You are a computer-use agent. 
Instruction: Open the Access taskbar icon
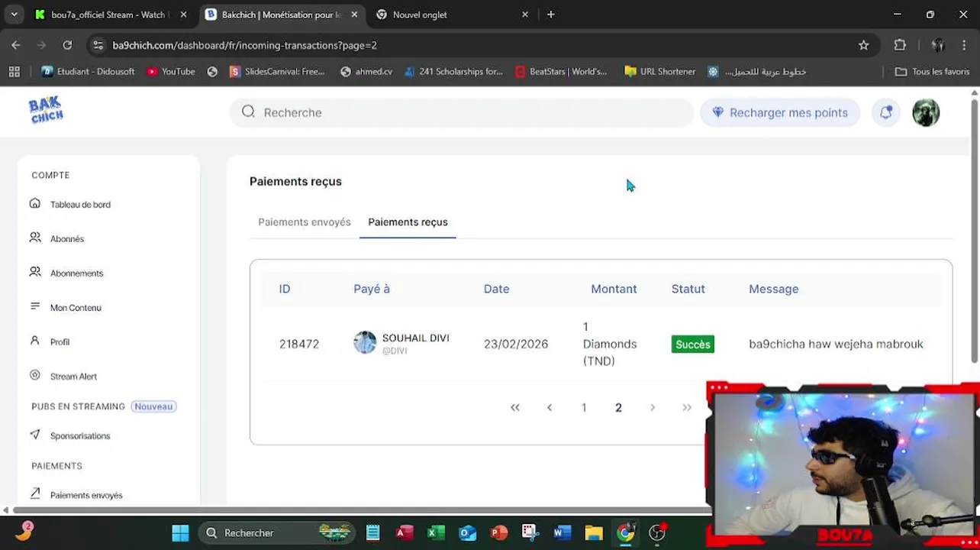(x=405, y=532)
